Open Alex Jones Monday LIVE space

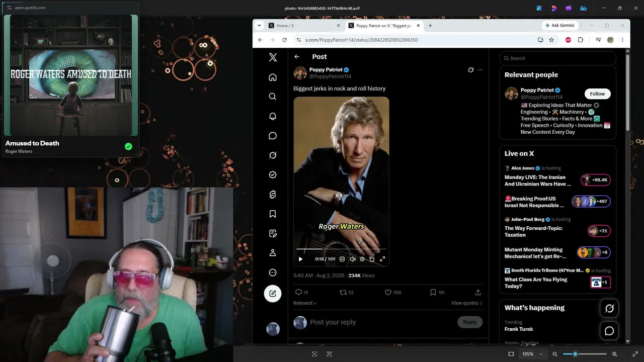(x=557, y=176)
